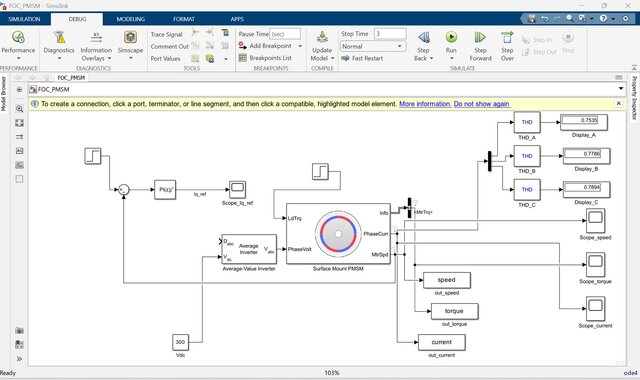Select the Scope_speed block

point(595,221)
